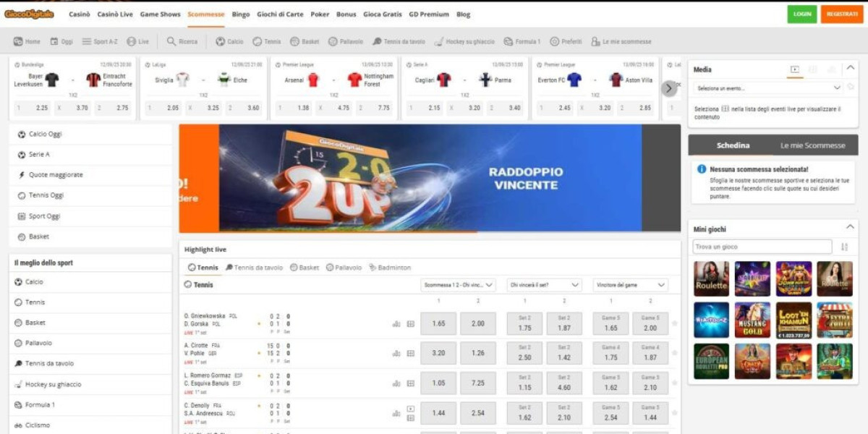Screen dimensions: 868x434
Task: Sort mini games with sort icon
Action: click(x=844, y=247)
